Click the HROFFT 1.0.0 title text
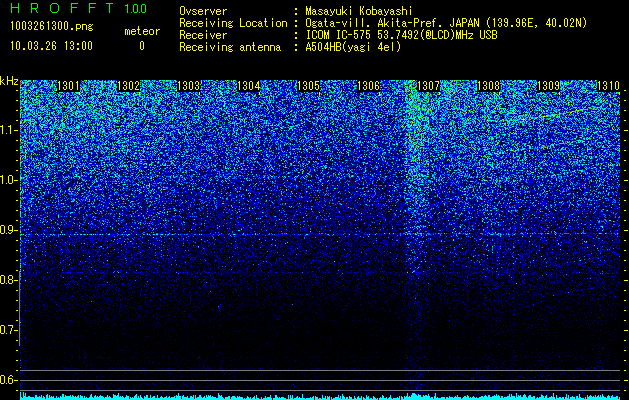 (x=78, y=8)
